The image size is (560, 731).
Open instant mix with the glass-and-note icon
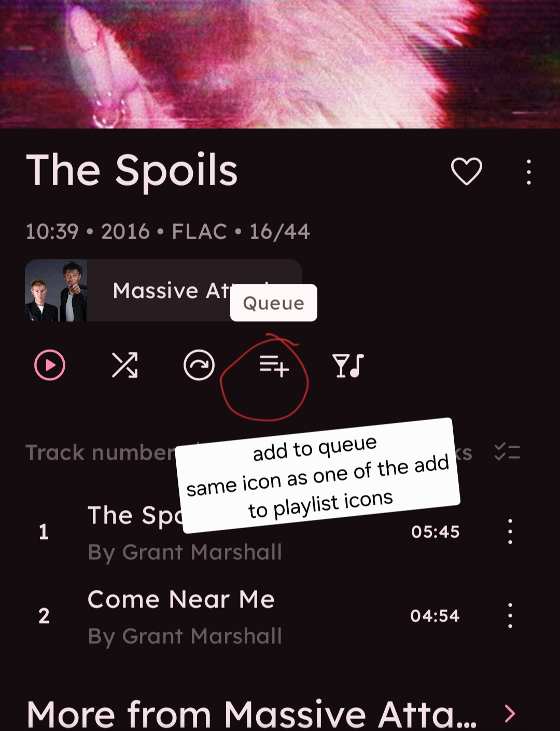348,366
